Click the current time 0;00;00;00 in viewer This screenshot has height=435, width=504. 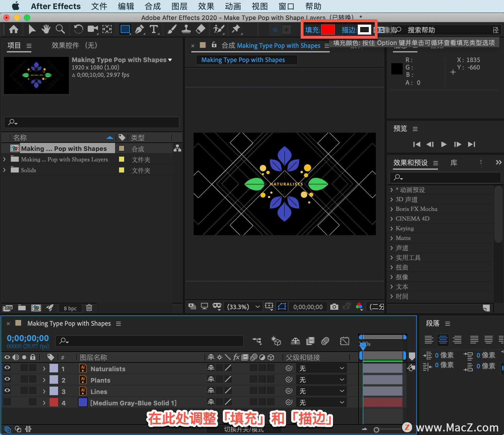[308, 307]
